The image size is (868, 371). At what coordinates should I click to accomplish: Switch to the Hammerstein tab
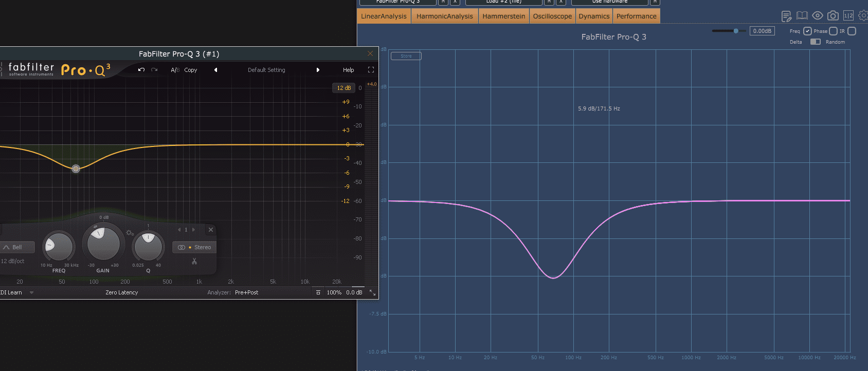pos(504,16)
